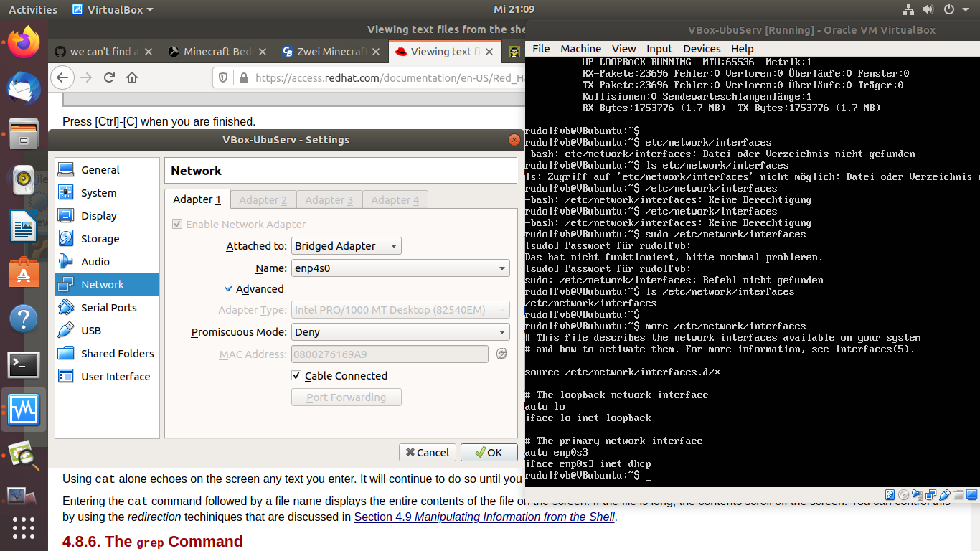This screenshot has width=980, height=551.
Task: Open the View menu in VM window
Action: coord(623,49)
